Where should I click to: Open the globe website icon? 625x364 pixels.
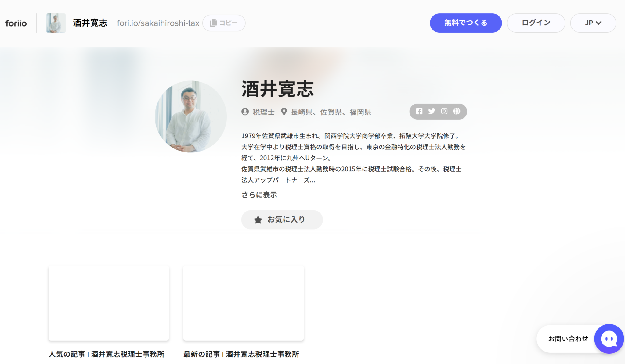pyautogui.click(x=457, y=111)
